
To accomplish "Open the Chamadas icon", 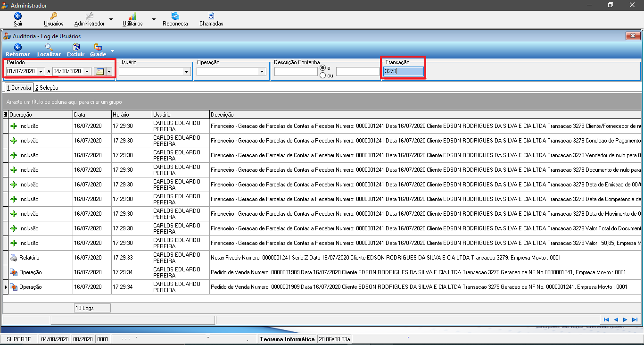I will coord(211,16).
